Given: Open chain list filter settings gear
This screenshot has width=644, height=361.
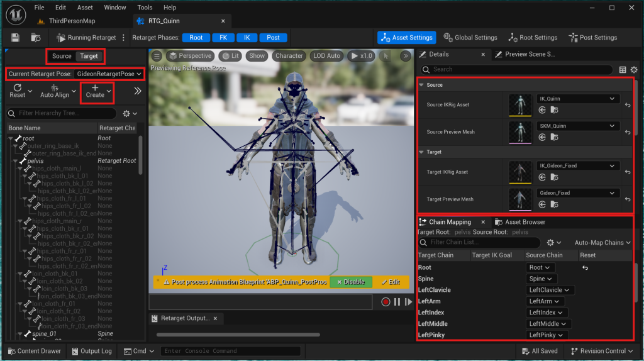Looking at the screenshot, I should tap(553, 243).
